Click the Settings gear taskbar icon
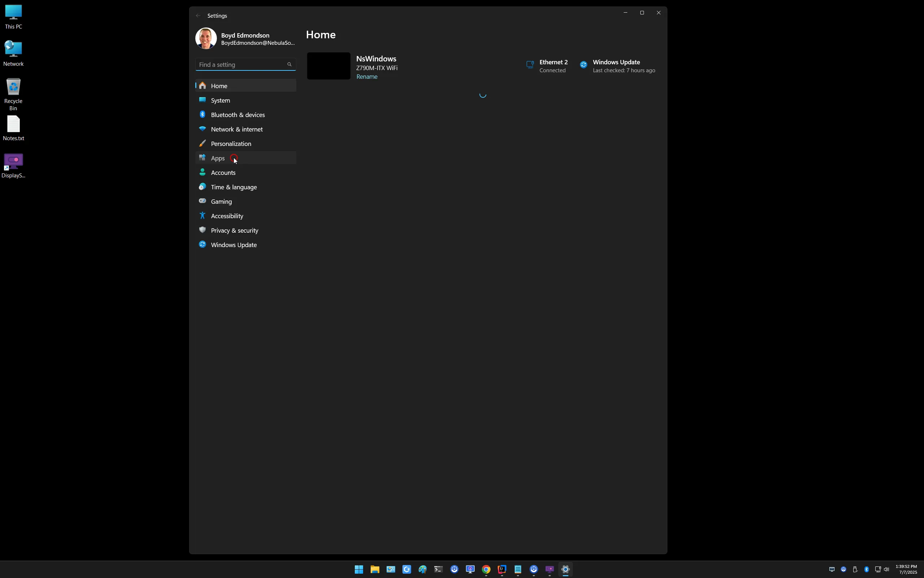This screenshot has height=578, width=924. [x=566, y=569]
